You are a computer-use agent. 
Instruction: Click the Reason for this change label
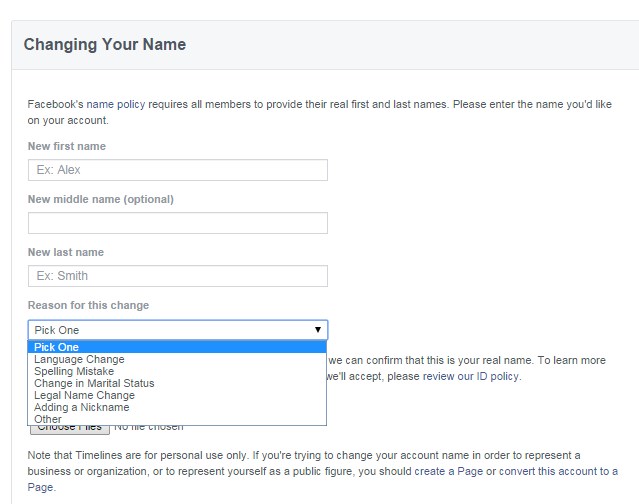[x=89, y=305]
